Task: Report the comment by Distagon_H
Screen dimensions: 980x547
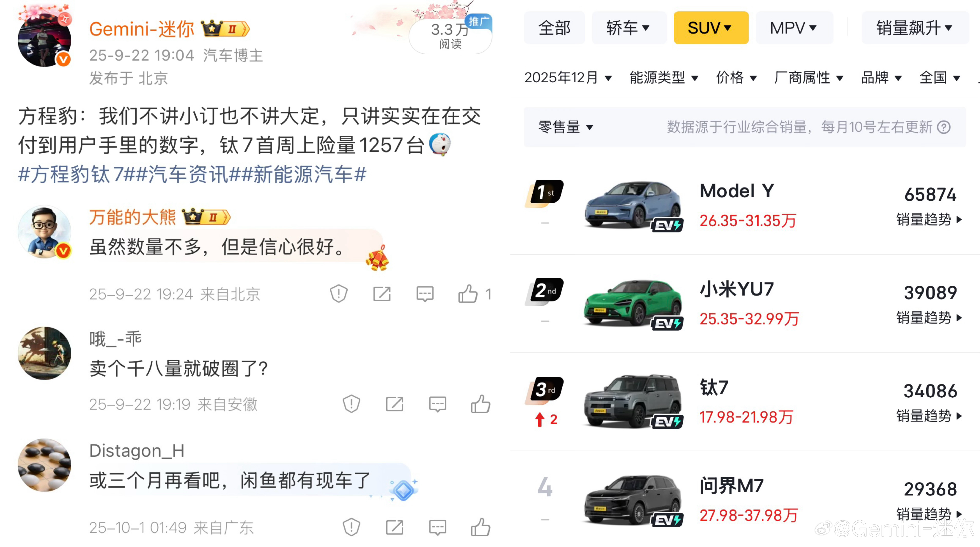Action: pyautogui.click(x=351, y=528)
